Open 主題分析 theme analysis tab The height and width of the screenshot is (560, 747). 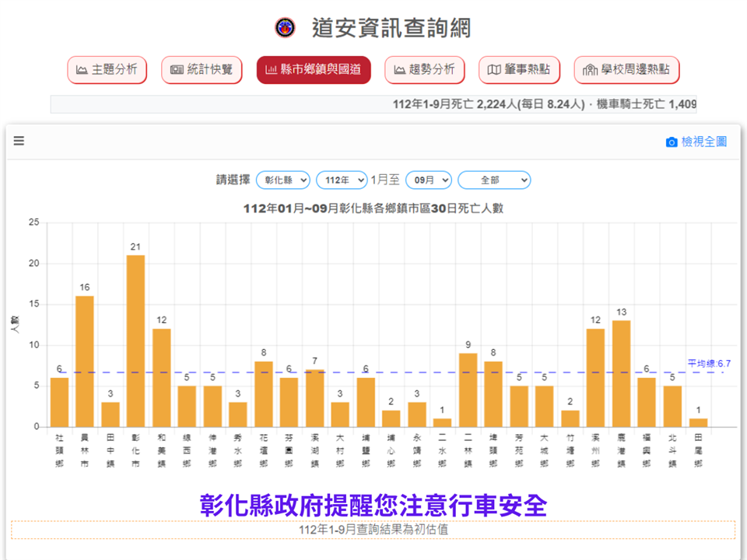click(x=107, y=70)
